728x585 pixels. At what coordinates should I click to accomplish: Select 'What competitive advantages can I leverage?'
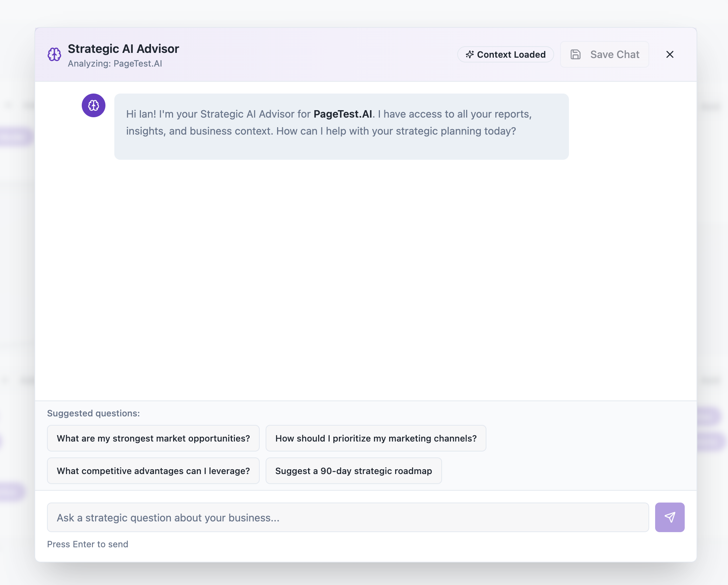pos(153,471)
